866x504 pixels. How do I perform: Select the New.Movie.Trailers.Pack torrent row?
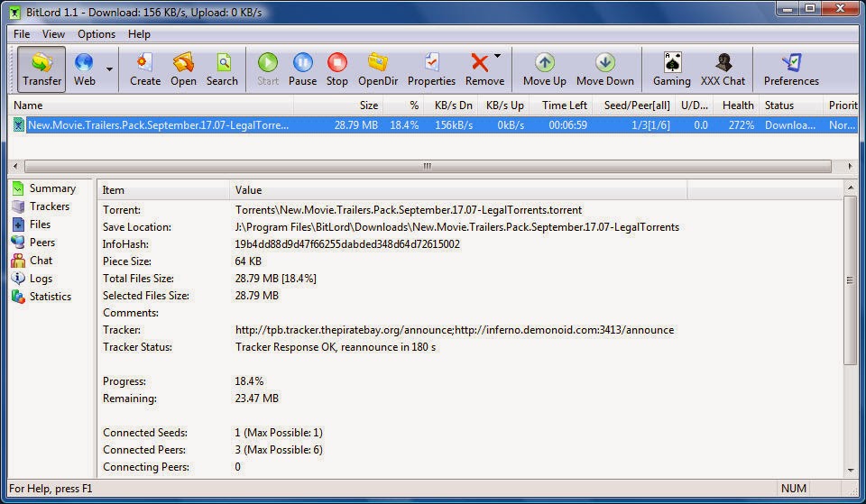(433, 125)
